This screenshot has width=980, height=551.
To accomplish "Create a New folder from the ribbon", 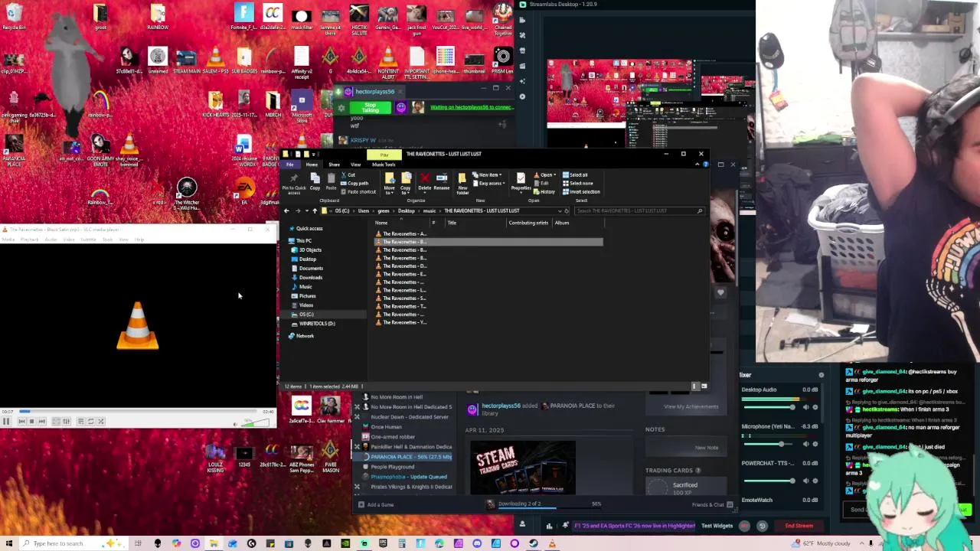I will (x=462, y=184).
